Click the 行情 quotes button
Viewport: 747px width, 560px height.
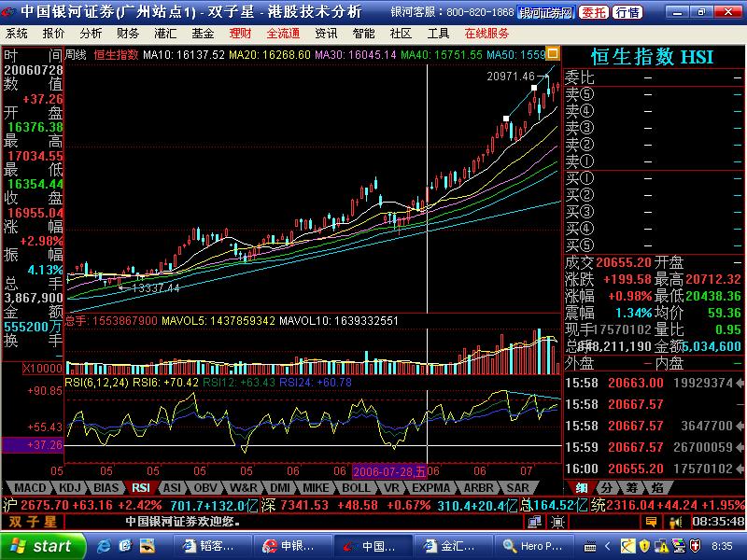pos(627,12)
